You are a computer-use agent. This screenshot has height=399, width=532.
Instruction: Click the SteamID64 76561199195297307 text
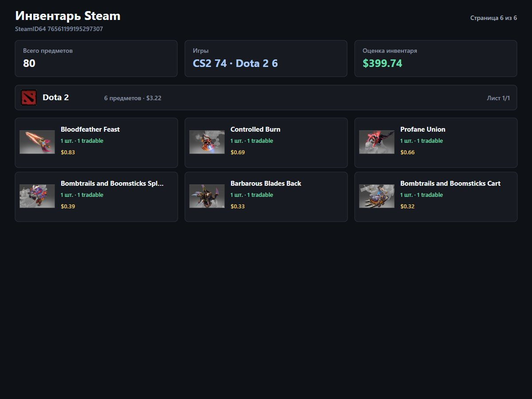pos(59,29)
